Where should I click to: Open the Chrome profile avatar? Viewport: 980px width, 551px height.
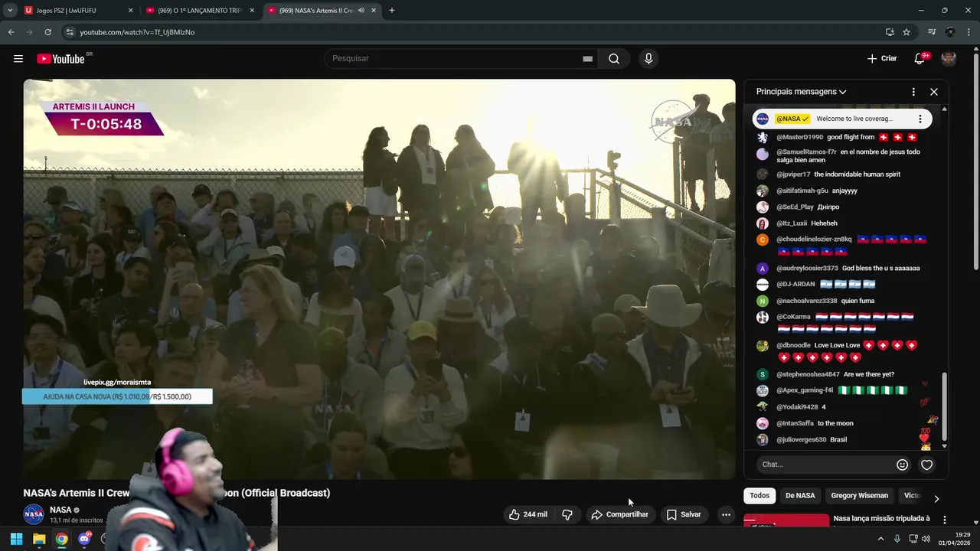click(950, 32)
